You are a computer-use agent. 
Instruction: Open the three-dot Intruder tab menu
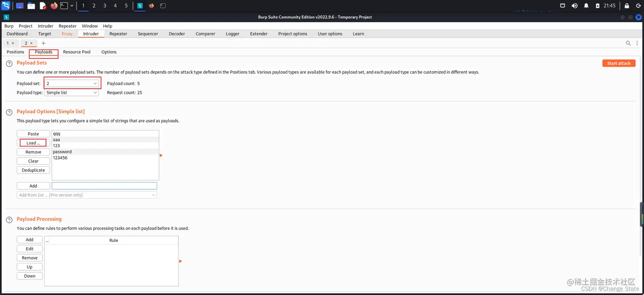pos(637,43)
